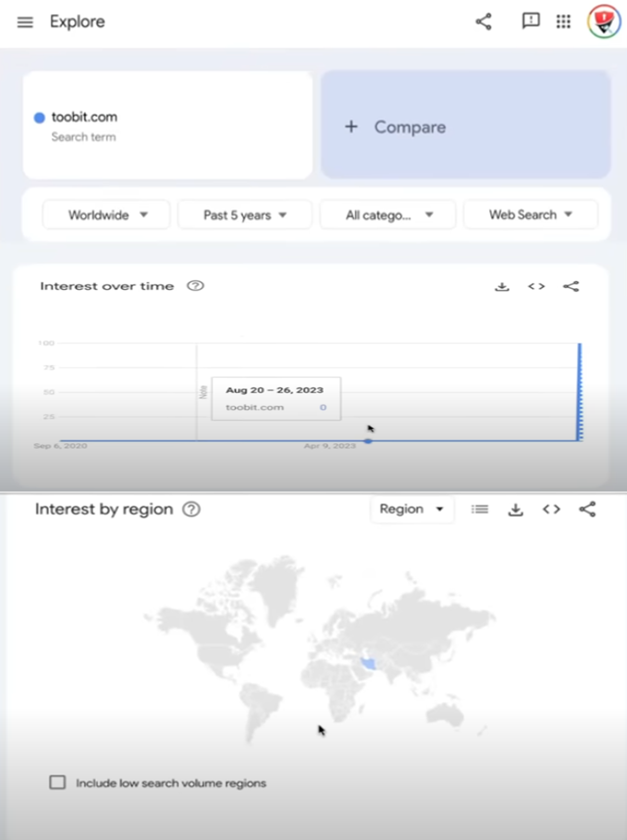Click the share icon in top header
Screen dimensions: 627x840
point(484,21)
